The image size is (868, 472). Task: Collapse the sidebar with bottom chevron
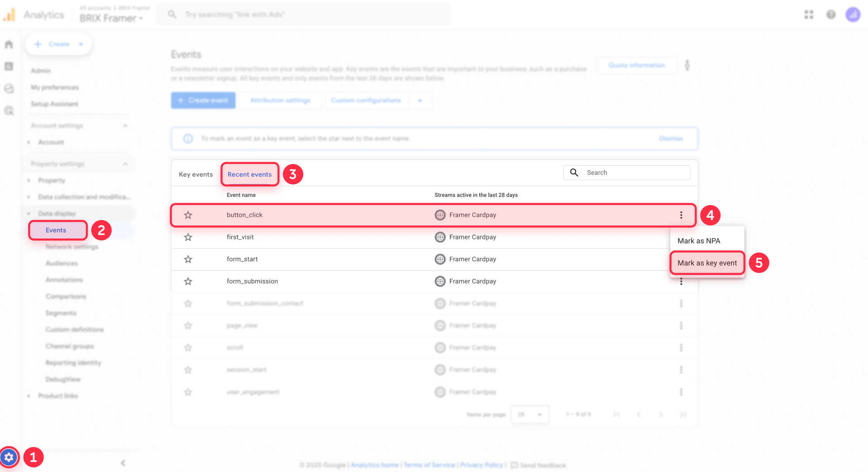click(x=123, y=463)
